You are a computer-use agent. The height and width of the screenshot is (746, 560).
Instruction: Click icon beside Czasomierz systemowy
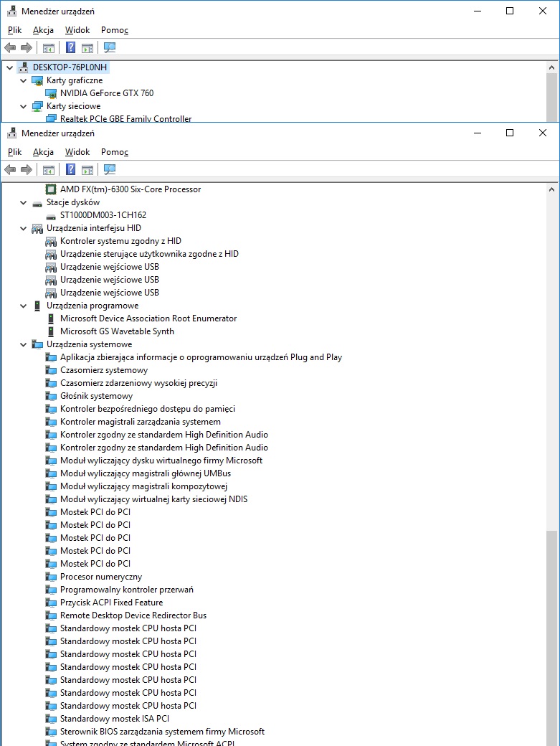[x=51, y=370]
